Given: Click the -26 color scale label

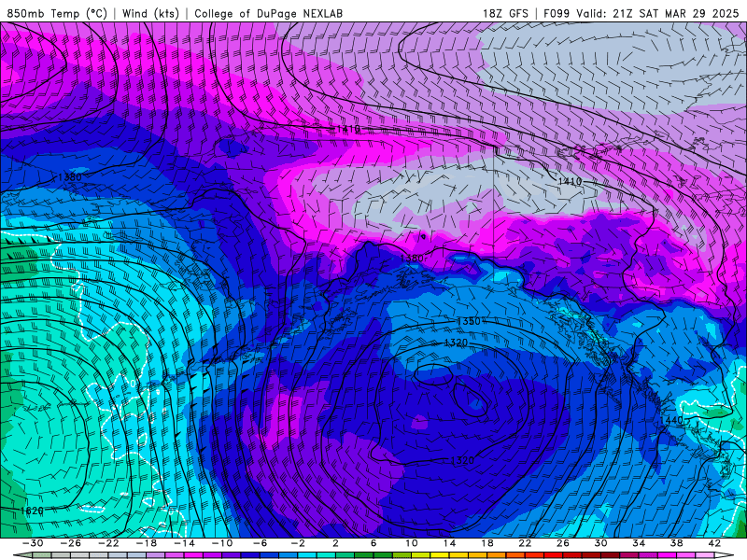Looking at the screenshot, I should point(71,543).
